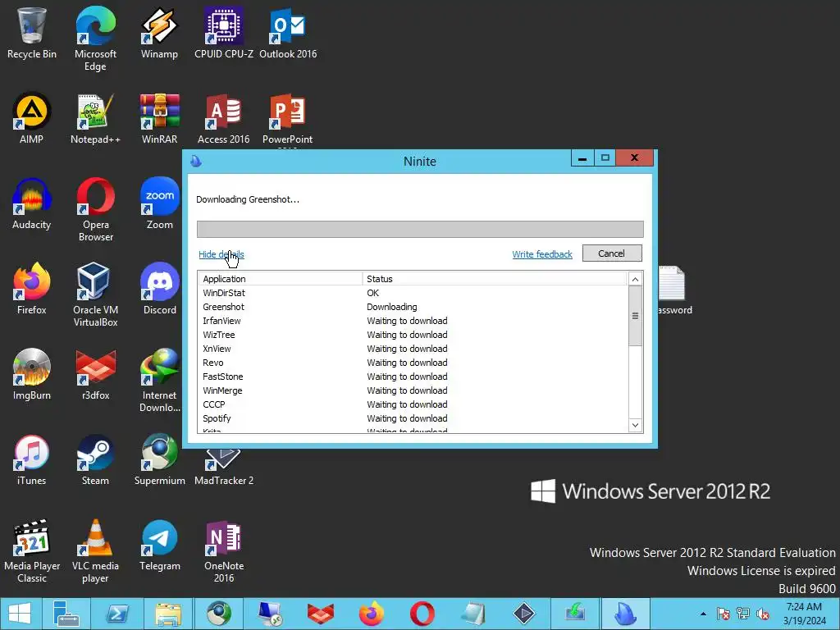The height and width of the screenshot is (630, 840).
Task: Select the WinDirStat row
Action: (x=413, y=293)
